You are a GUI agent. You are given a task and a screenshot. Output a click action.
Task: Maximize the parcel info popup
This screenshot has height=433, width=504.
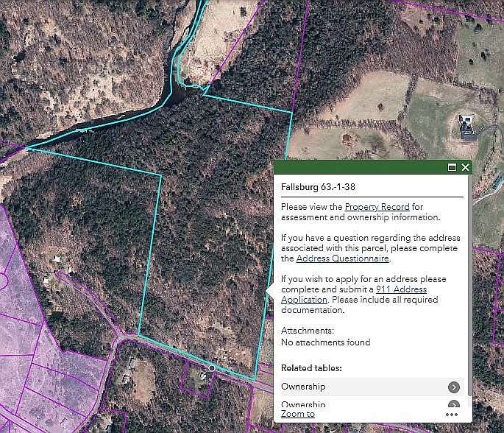[x=452, y=168]
